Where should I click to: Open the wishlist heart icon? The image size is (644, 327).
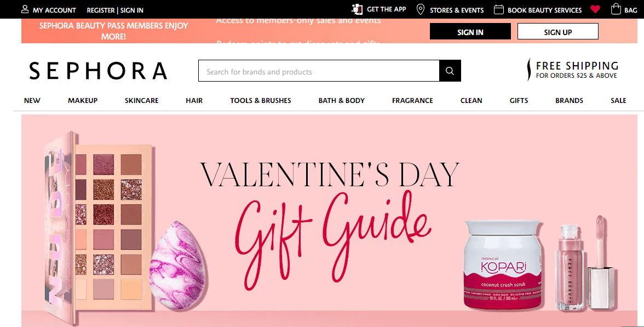click(x=595, y=9)
